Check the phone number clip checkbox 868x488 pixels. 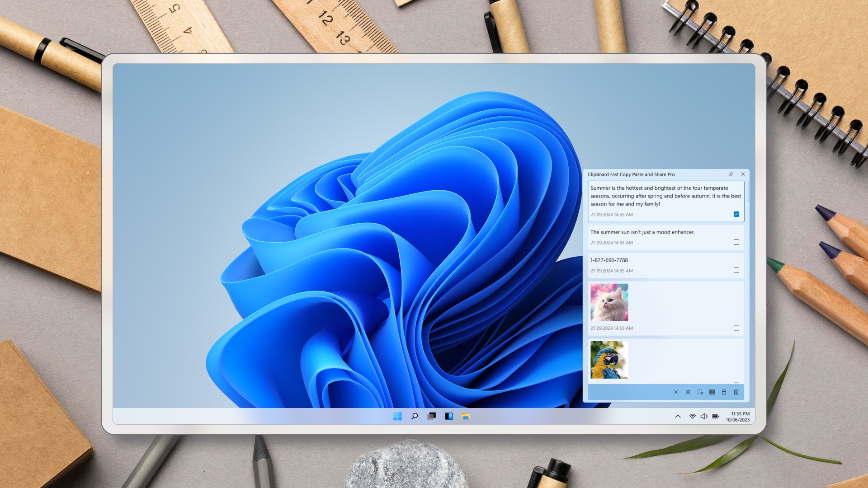point(736,270)
